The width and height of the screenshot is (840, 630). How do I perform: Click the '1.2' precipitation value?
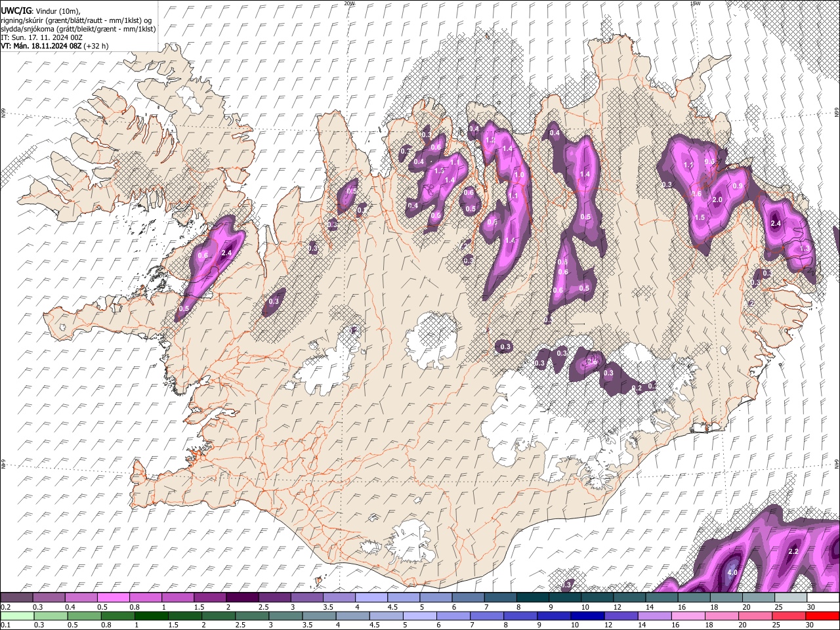pyautogui.click(x=489, y=140)
